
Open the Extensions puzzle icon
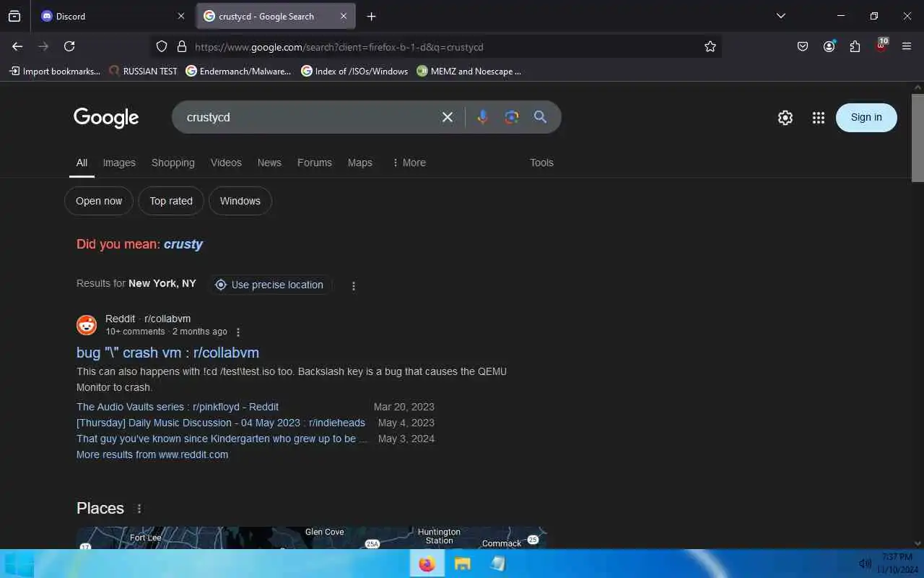point(855,46)
